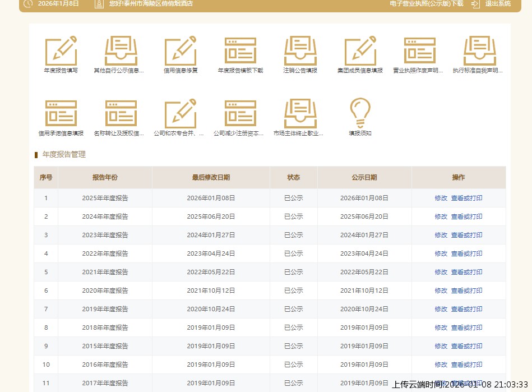Click the 报告年份 column header
The height and width of the screenshot is (392, 532).
coord(105,177)
